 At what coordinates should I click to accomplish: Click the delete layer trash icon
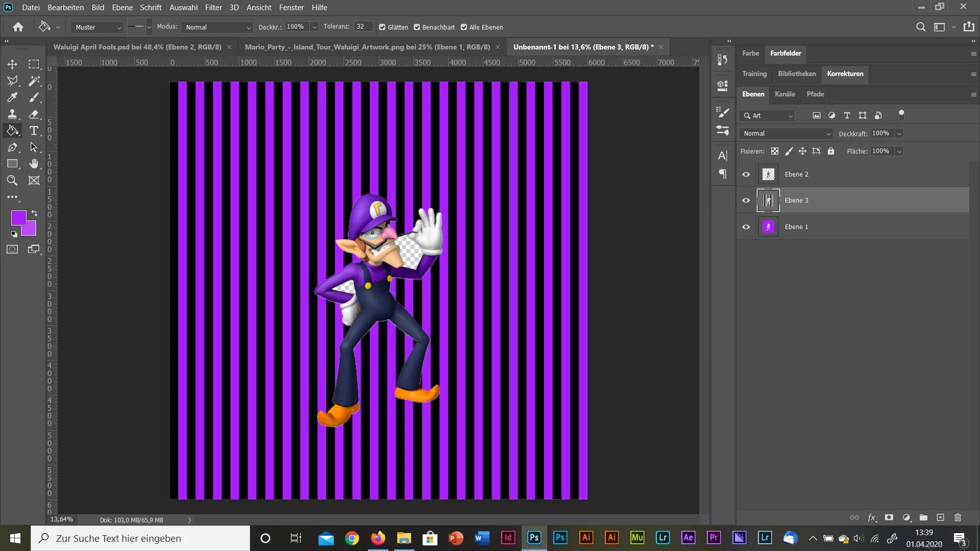point(958,517)
